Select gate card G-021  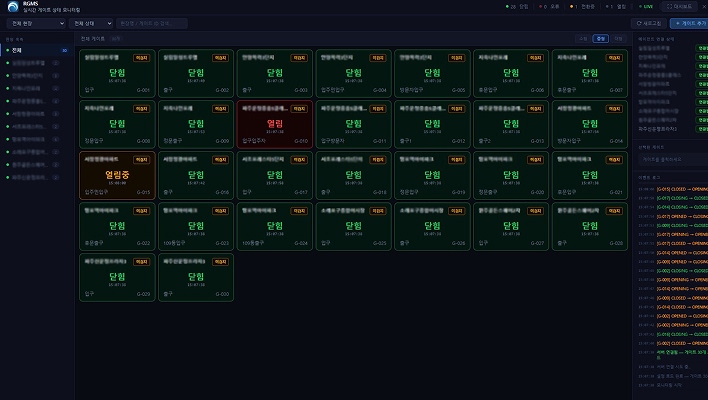[x=590, y=176]
